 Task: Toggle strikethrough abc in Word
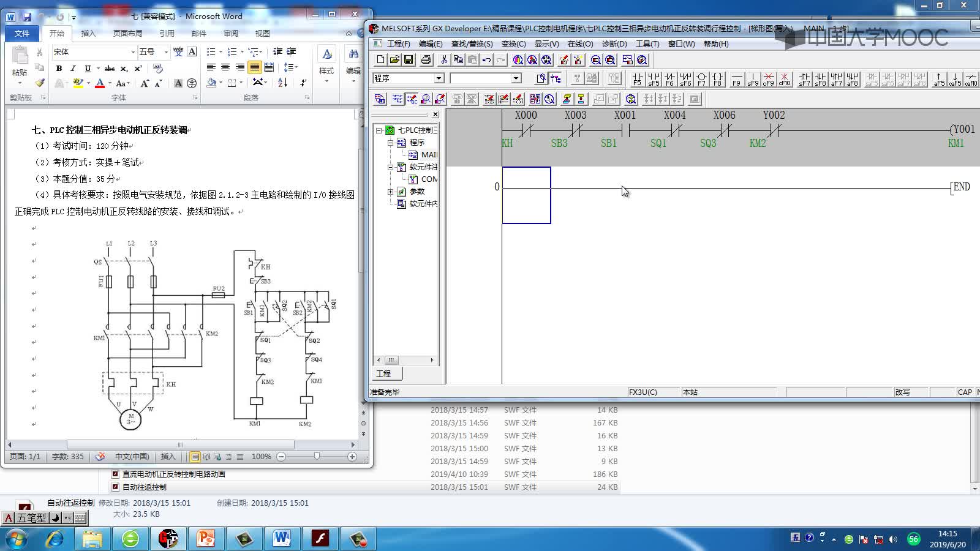click(x=110, y=68)
